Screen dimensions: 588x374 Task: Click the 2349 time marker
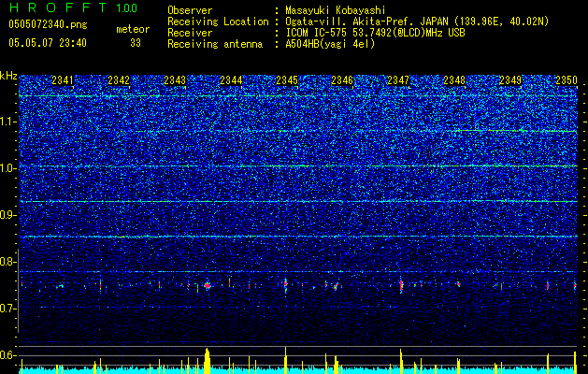[x=510, y=80]
